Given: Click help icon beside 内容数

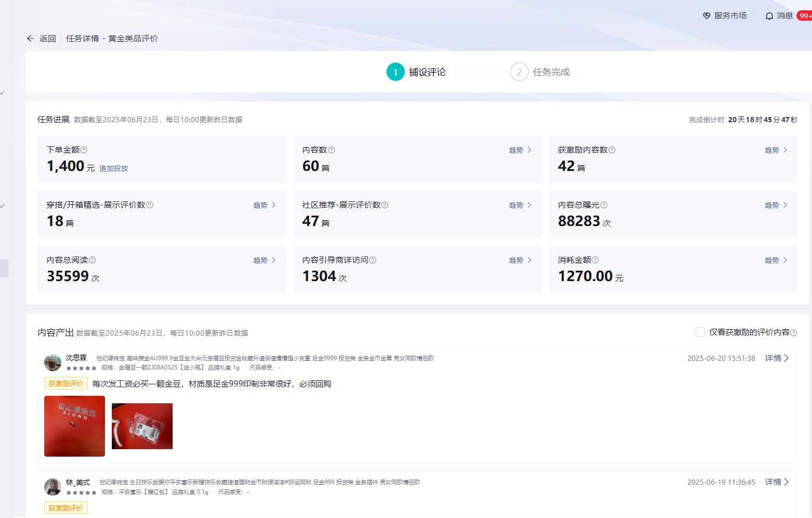Looking at the screenshot, I should (x=331, y=150).
